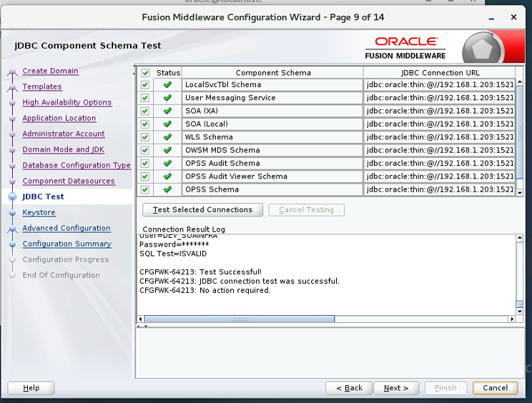Click green status check for OPSS Audit Viewer Schema
Viewport: 532px width, 403px height.
coord(167,176)
